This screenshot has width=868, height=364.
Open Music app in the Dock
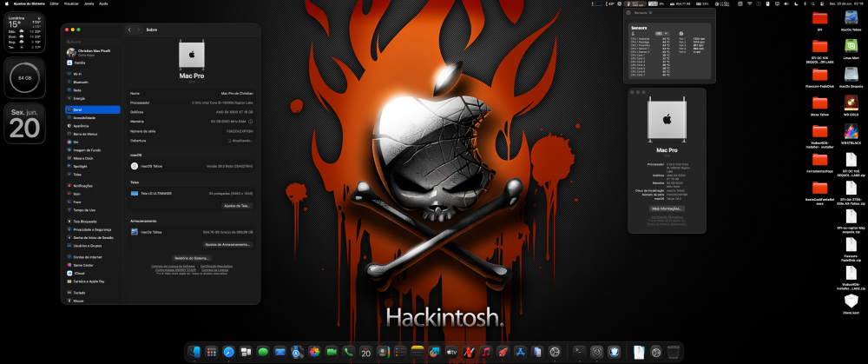click(485, 352)
